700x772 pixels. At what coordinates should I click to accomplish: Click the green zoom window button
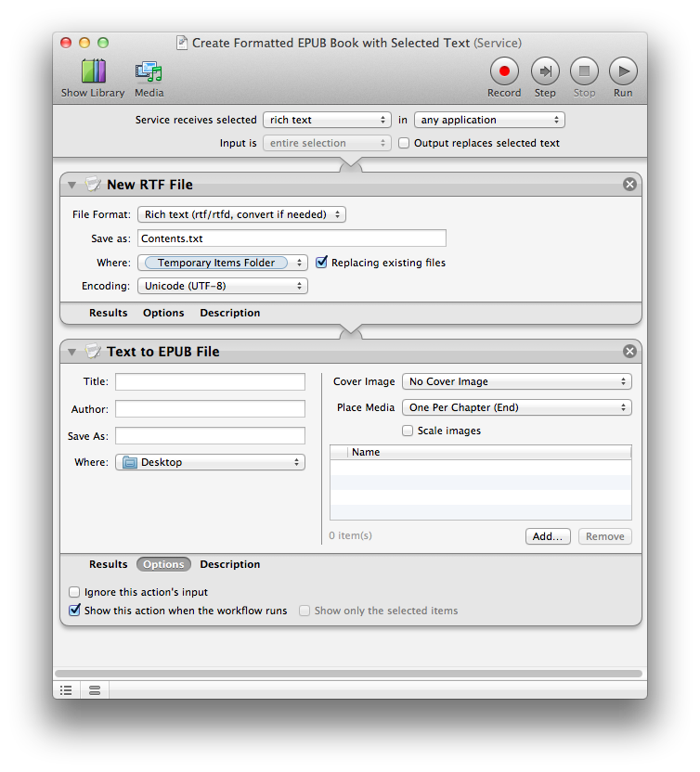pyautogui.click(x=103, y=43)
